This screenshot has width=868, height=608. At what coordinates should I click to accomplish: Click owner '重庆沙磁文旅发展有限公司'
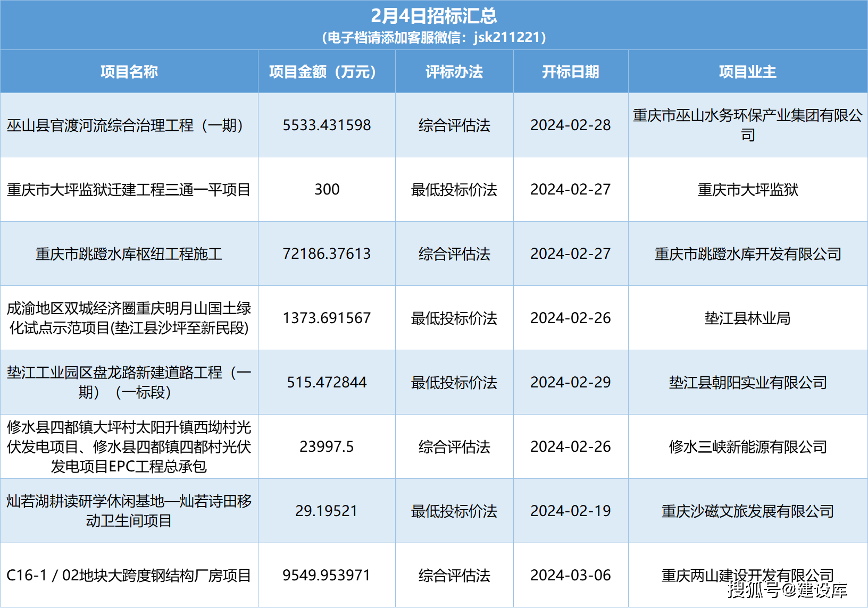click(748, 511)
